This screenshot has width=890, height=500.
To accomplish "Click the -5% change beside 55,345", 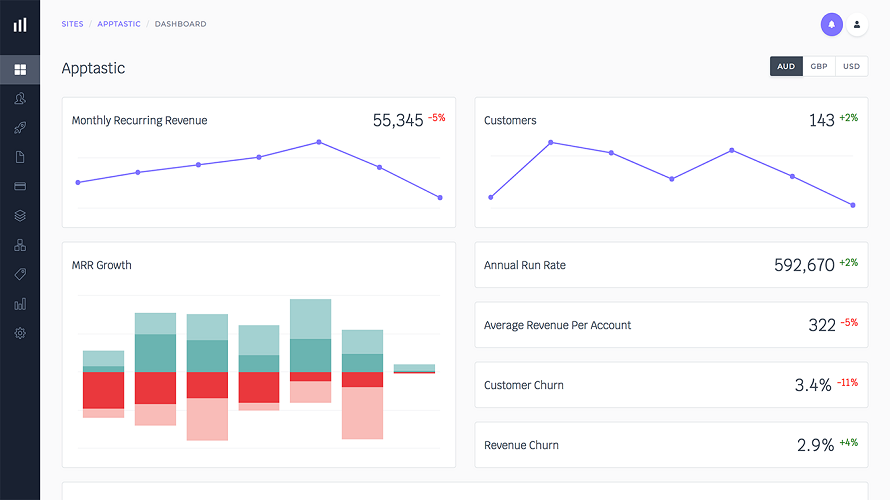I will [436, 117].
